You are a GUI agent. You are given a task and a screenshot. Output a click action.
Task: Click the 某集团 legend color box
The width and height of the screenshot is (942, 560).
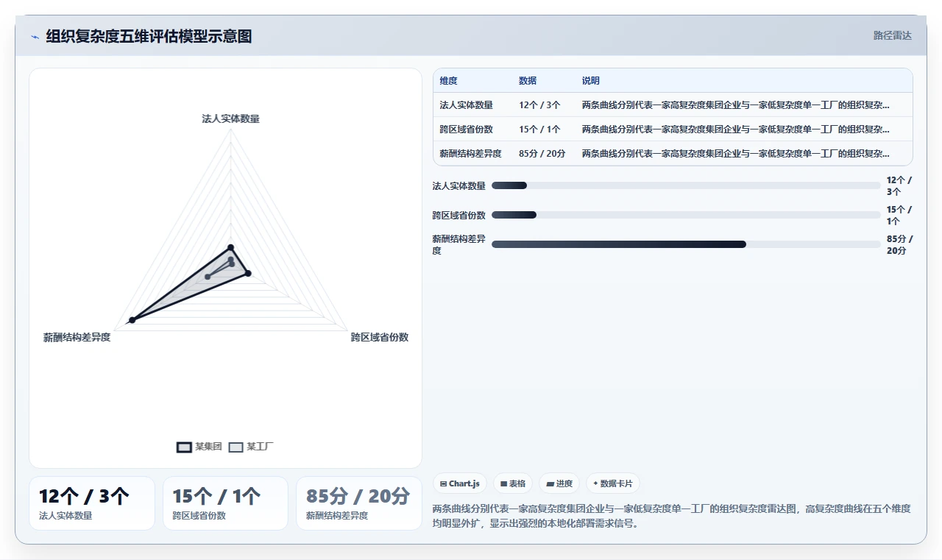[x=184, y=447]
